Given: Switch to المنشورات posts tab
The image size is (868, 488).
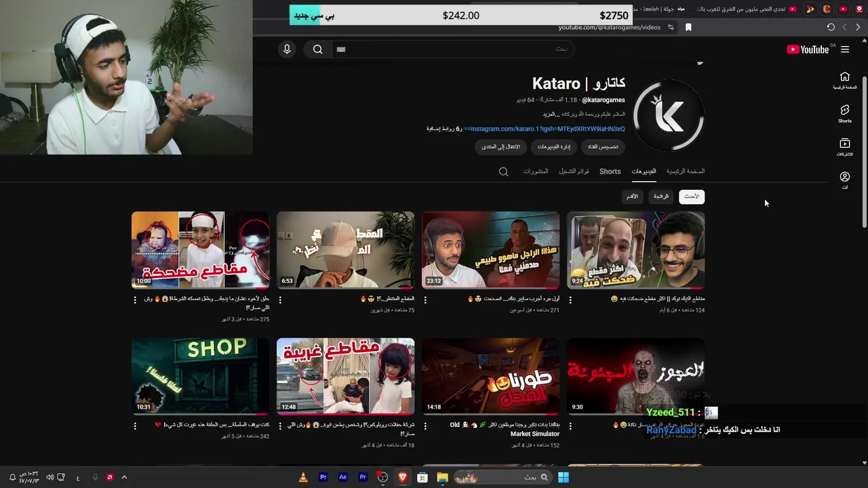Looking at the screenshot, I should (x=536, y=171).
